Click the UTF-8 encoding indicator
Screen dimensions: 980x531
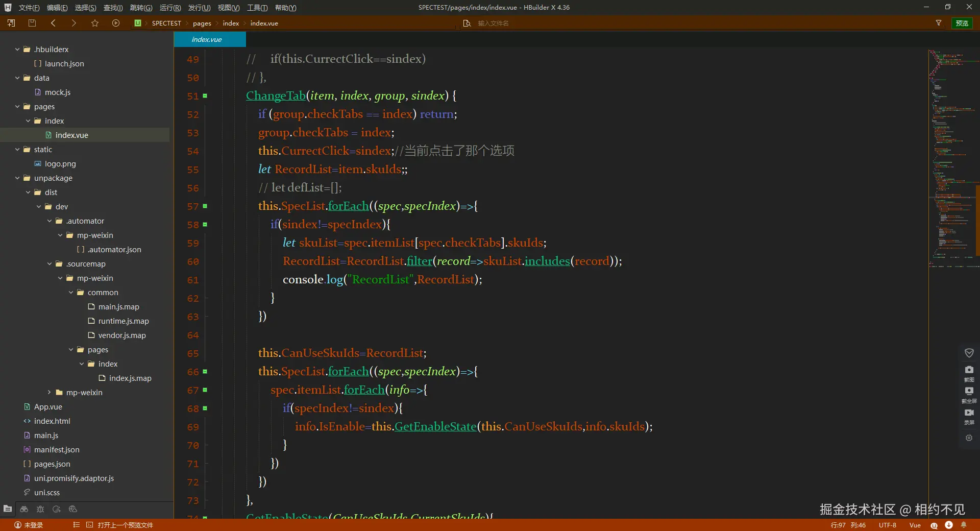click(887, 525)
